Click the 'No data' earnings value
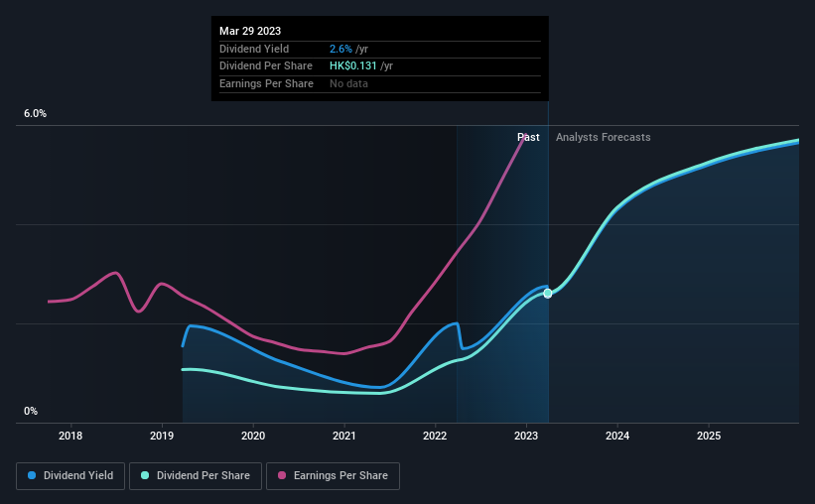 [x=348, y=83]
